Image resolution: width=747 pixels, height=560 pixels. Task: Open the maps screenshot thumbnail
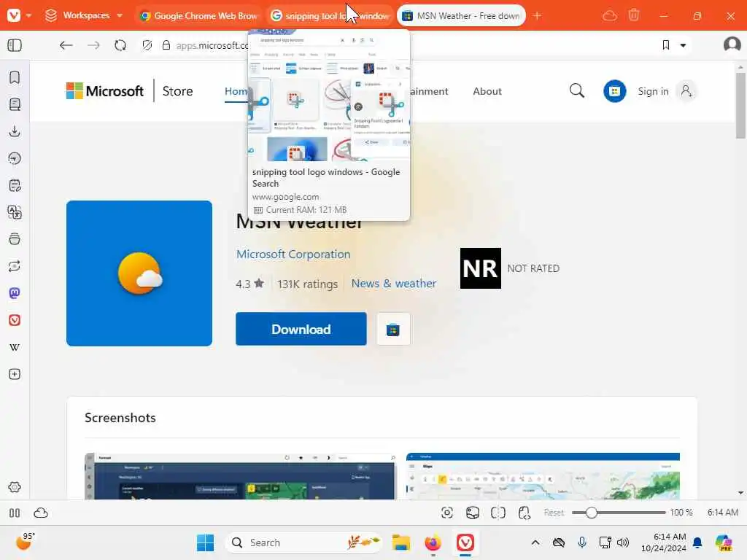[x=543, y=476]
